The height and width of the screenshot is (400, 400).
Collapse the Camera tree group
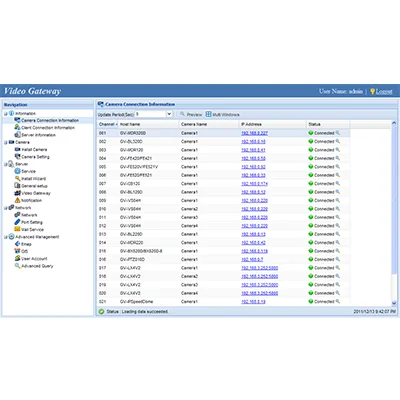(5, 142)
